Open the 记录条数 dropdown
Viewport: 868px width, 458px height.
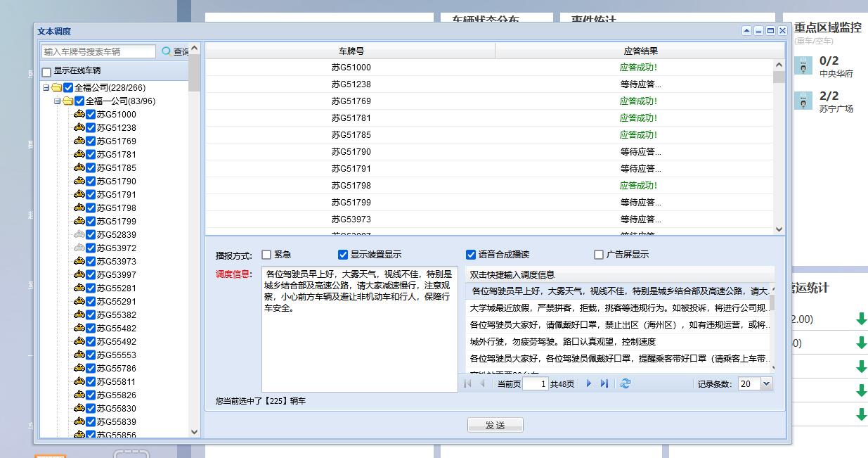coord(766,384)
